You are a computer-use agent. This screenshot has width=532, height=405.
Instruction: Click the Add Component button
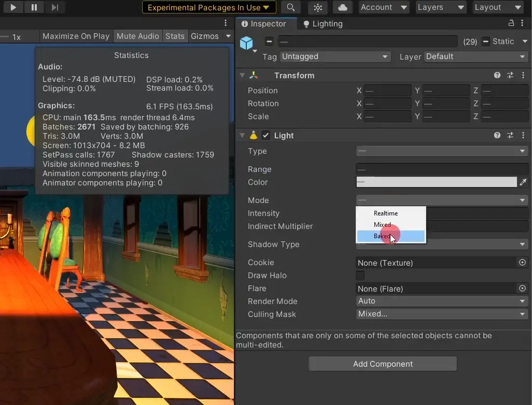pyautogui.click(x=383, y=364)
